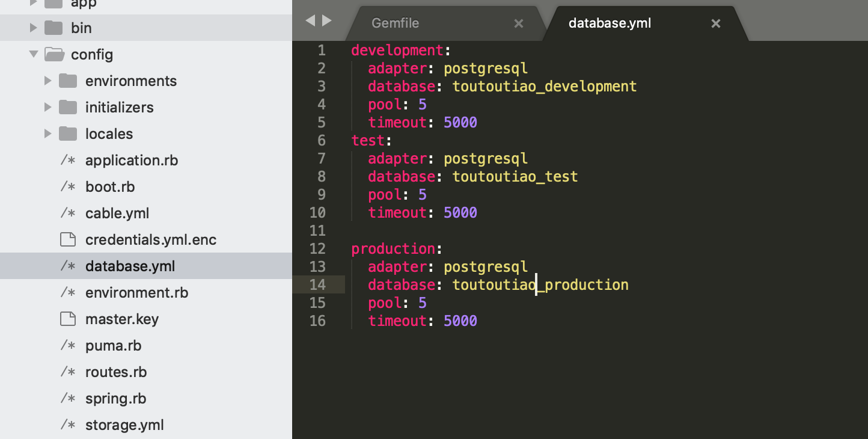
Task: Click the environments folder icon
Action: tap(68, 81)
